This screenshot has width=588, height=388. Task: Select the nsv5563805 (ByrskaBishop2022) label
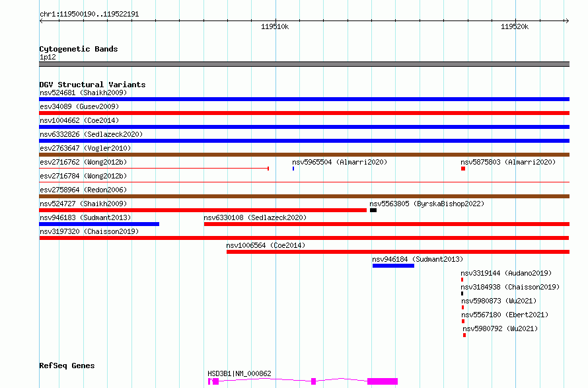coord(427,204)
